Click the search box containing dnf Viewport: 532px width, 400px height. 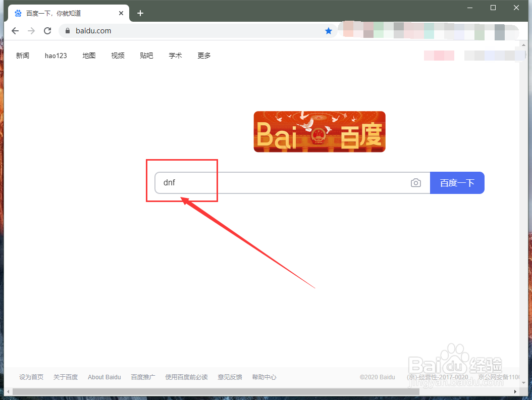(x=292, y=183)
